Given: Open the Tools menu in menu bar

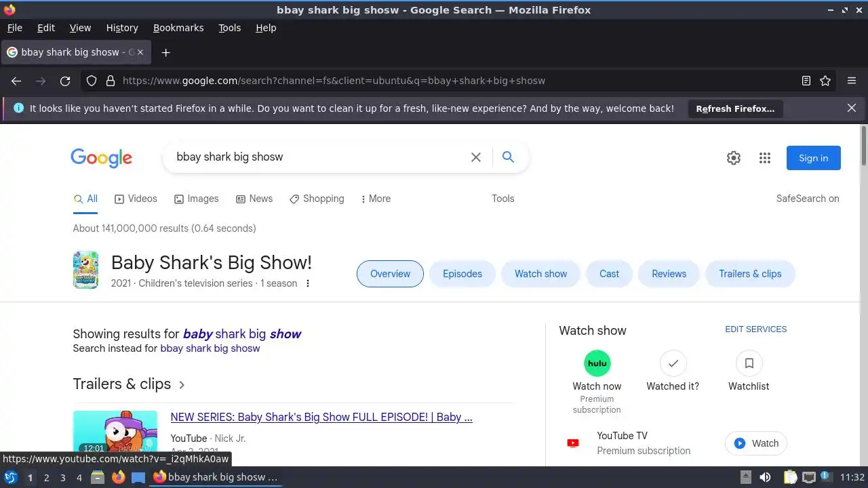Looking at the screenshot, I should [229, 28].
